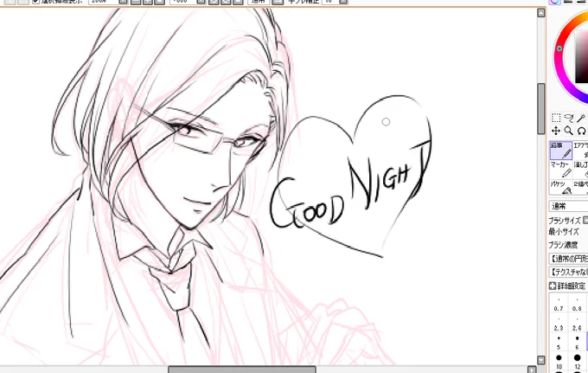Click the ブラシ濃度 brush density label
Image resolution: width=588 pixels, height=373 pixels.
click(x=563, y=245)
